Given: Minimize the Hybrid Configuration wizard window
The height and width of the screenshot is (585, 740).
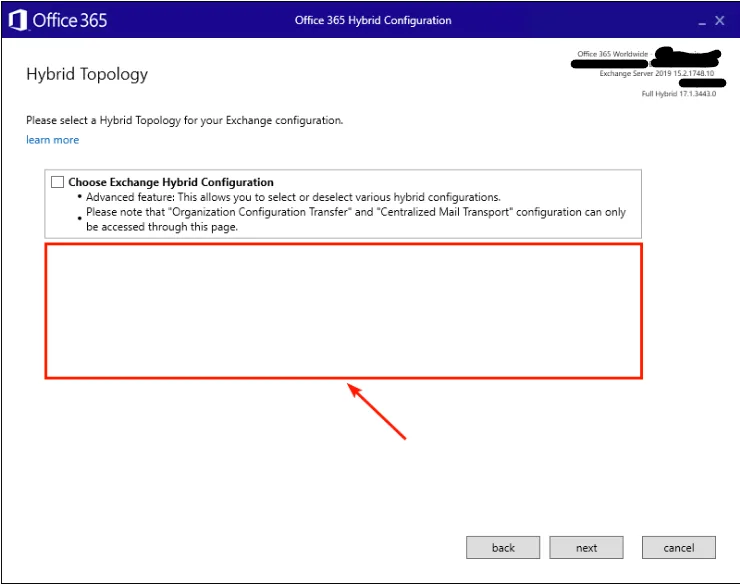Looking at the screenshot, I should click(696, 20).
